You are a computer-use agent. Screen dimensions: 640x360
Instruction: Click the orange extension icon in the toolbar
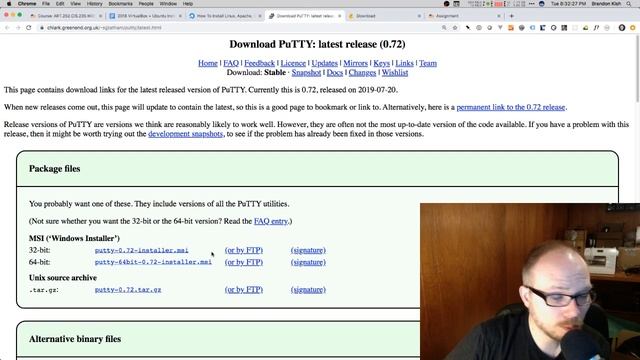511,28
